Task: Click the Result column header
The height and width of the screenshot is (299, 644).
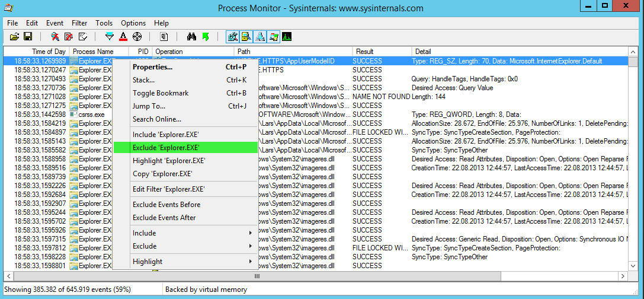Action: point(382,52)
